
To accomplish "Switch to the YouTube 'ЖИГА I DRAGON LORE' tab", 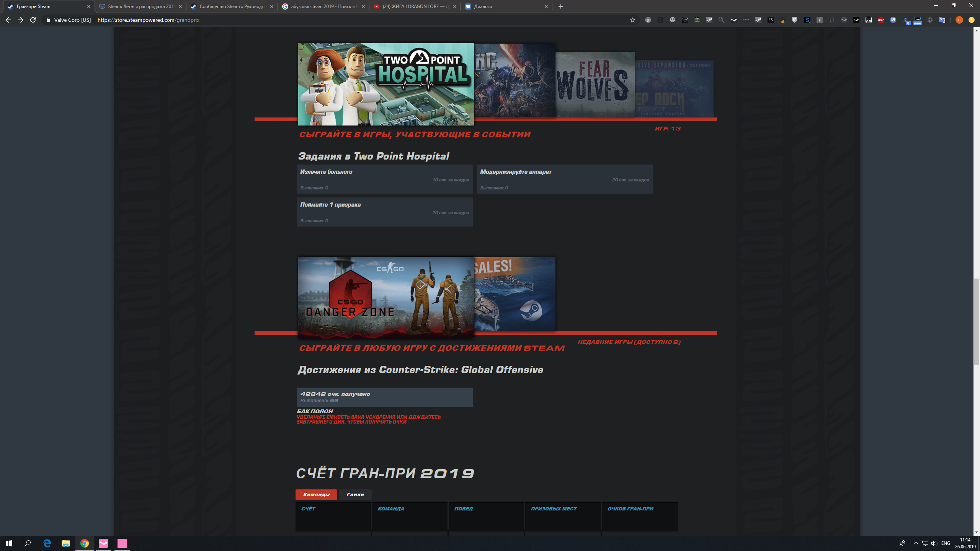I will click(x=415, y=7).
